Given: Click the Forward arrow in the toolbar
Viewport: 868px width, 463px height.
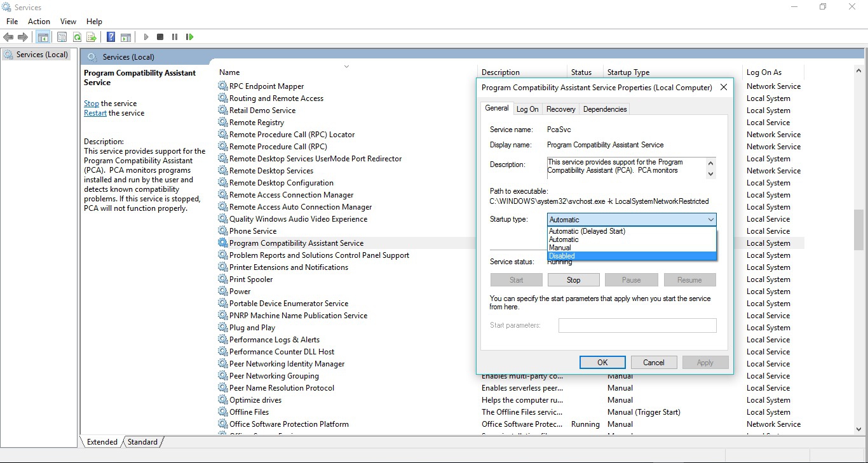Looking at the screenshot, I should point(23,37).
